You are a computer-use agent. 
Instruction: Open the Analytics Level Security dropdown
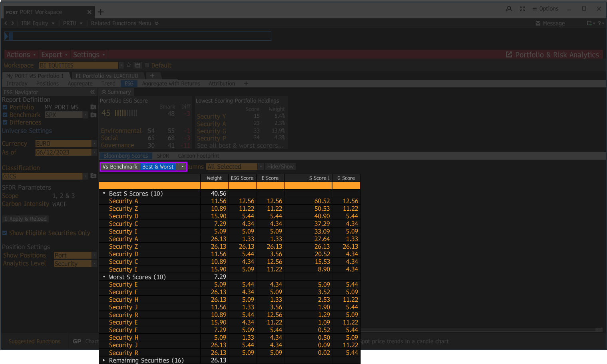click(x=95, y=264)
